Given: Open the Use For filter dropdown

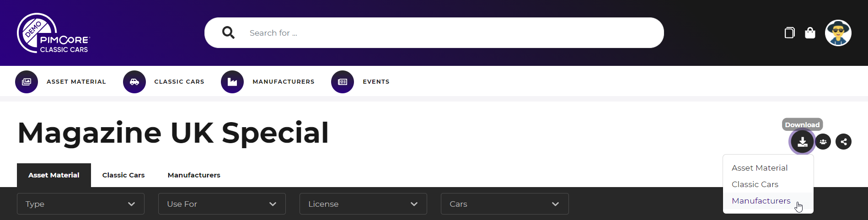Looking at the screenshot, I should tap(222, 204).
